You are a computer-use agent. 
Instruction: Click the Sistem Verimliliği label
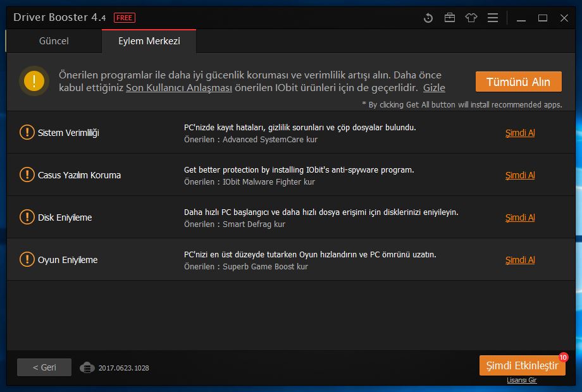[68, 133]
